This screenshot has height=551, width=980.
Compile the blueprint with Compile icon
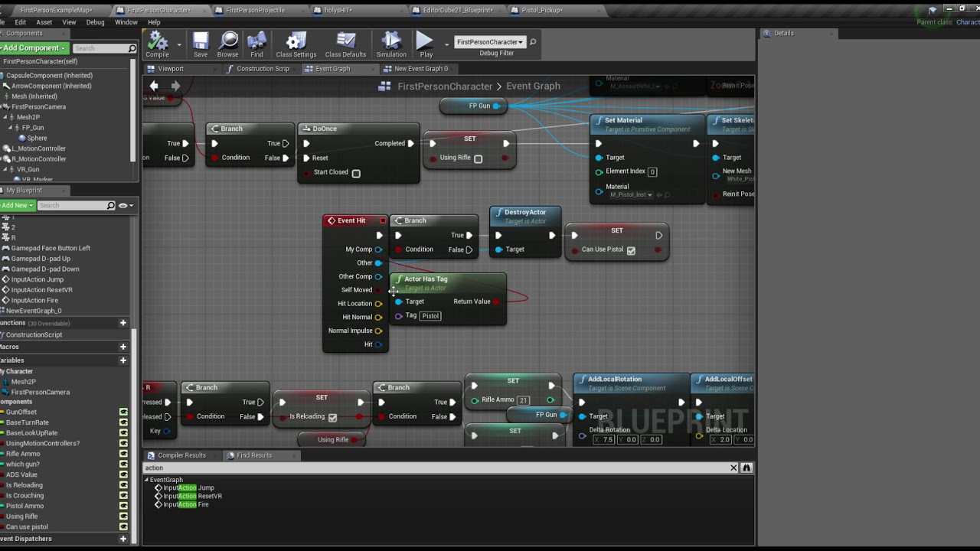pos(158,44)
